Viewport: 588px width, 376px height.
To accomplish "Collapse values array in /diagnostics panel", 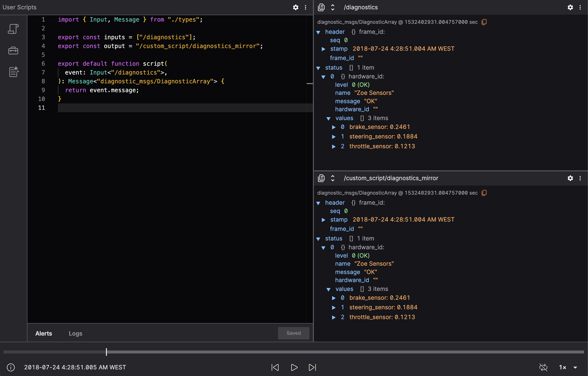I will tap(329, 119).
